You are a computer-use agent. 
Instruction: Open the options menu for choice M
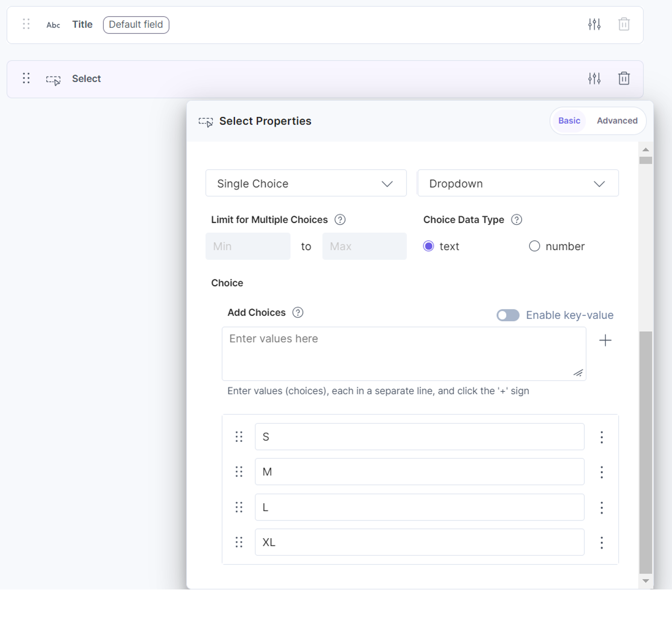[x=601, y=472]
